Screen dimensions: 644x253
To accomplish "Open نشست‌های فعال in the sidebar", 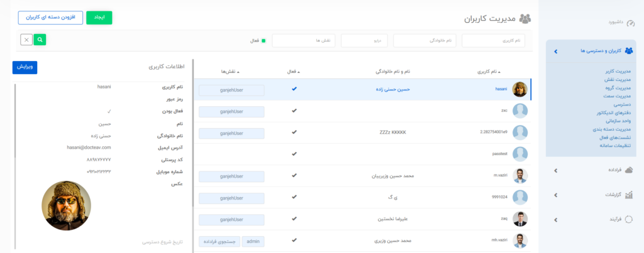I will click(x=615, y=137).
